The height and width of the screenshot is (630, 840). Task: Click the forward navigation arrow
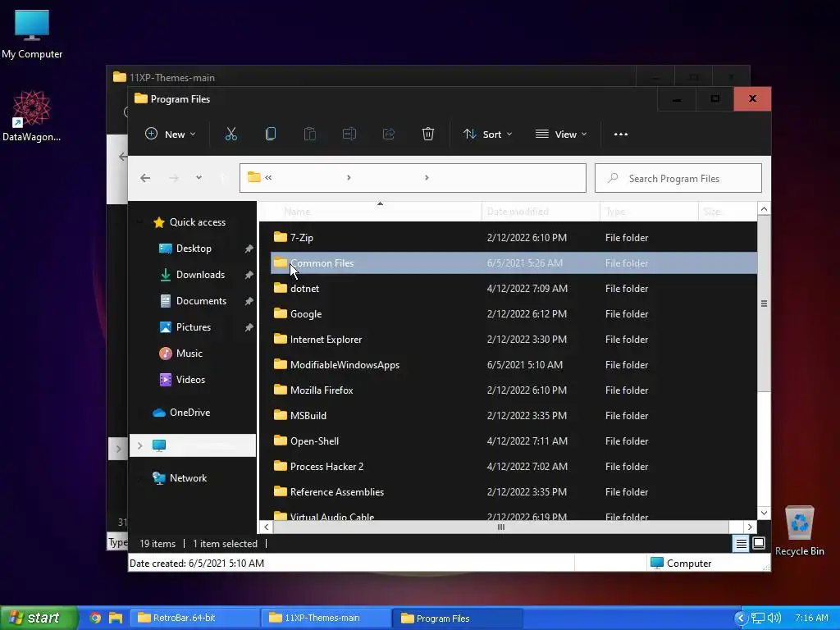point(174,178)
